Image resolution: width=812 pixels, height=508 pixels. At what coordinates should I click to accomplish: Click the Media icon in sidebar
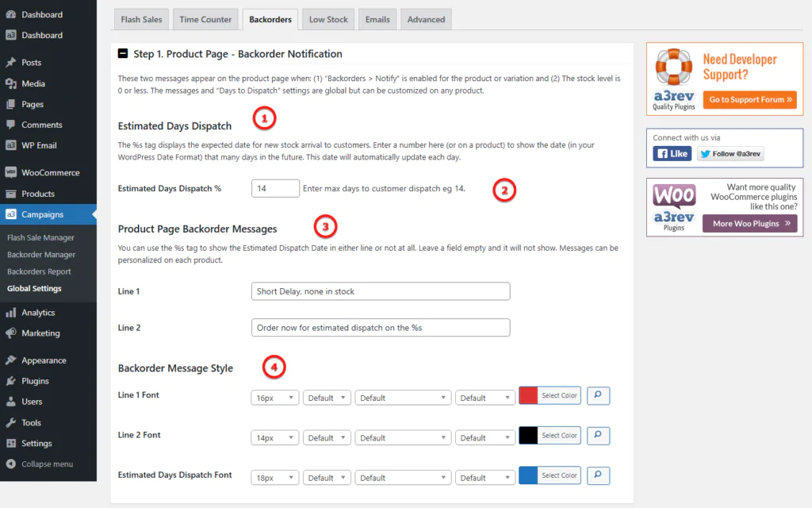click(x=11, y=83)
